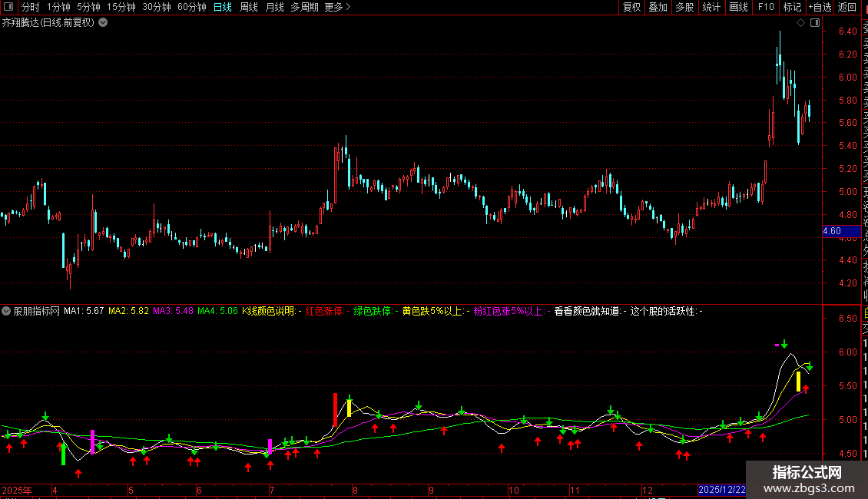The width and height of the screenshot is (868, 499).
Task: Select the 60分钟 period
Action: pyautogui.click(x=191, y=7)
